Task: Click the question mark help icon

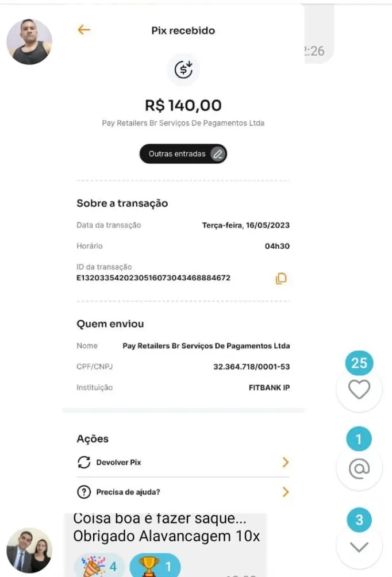Action: point(84,492)
